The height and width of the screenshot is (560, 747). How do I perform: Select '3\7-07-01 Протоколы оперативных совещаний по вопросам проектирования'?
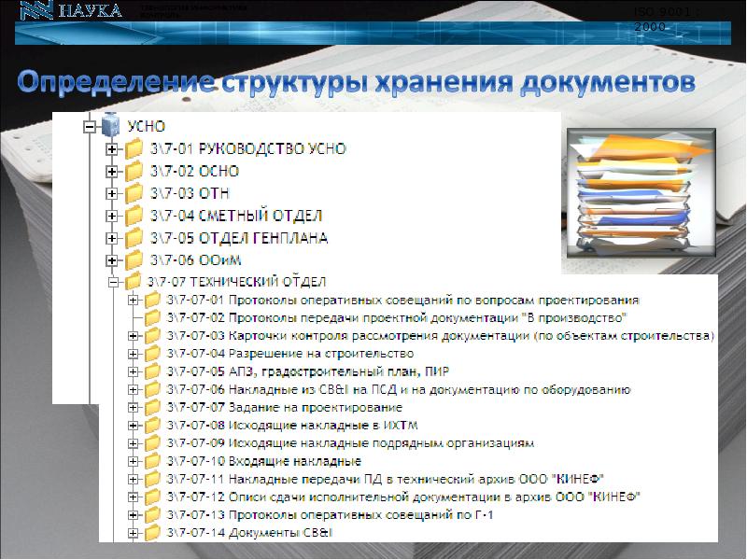point(403,301)
